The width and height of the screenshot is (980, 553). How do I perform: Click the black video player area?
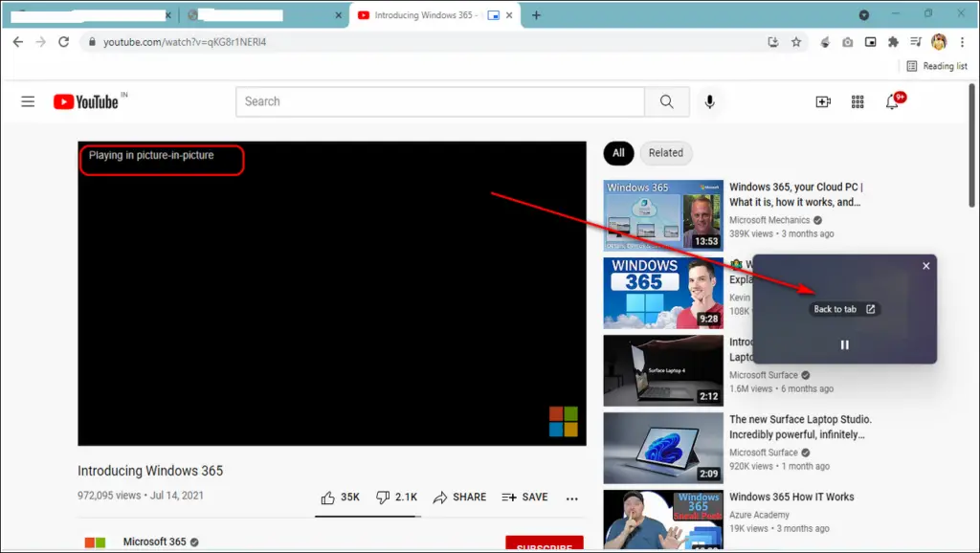[332, 293]
